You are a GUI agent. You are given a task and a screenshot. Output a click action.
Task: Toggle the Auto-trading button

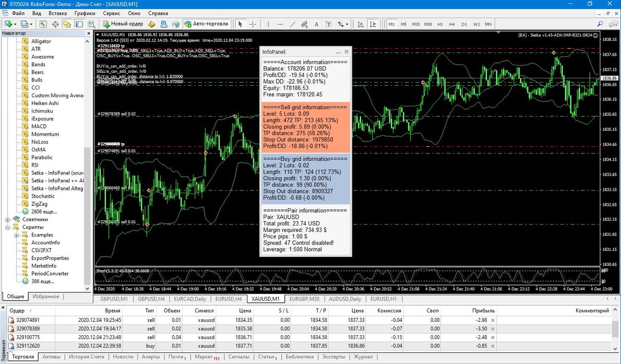pos(207,24)
